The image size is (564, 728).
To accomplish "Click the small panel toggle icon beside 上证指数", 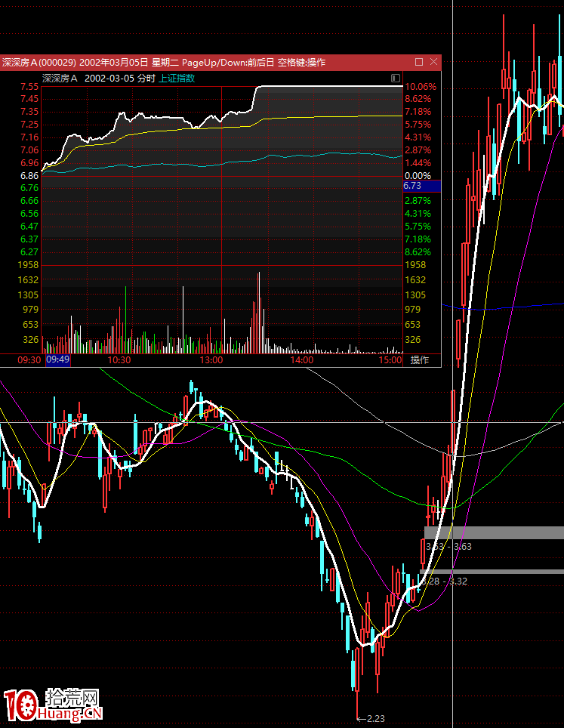I will coord(395,78).
